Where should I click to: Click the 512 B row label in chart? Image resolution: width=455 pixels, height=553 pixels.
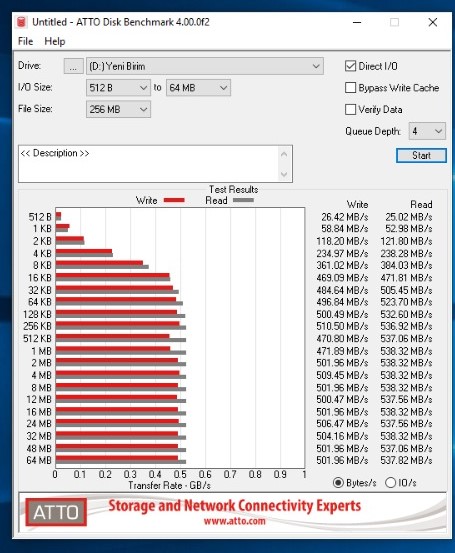click(x=40, y=217)
